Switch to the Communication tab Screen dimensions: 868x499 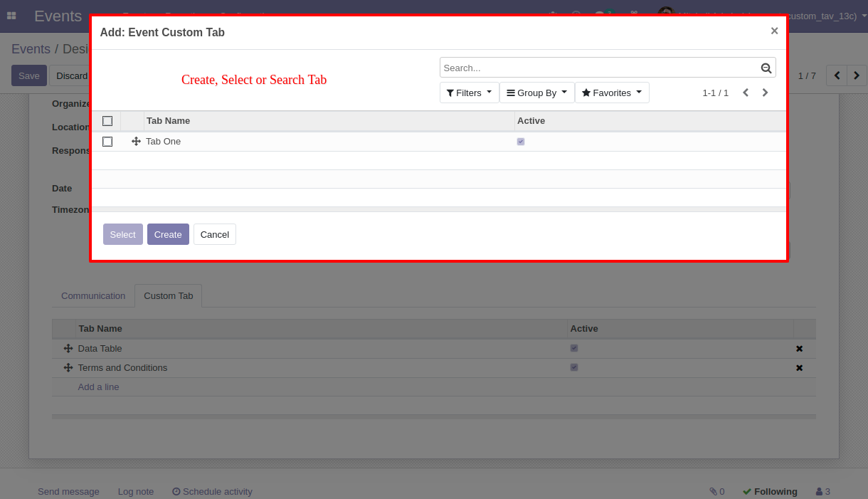click(93, 296)
